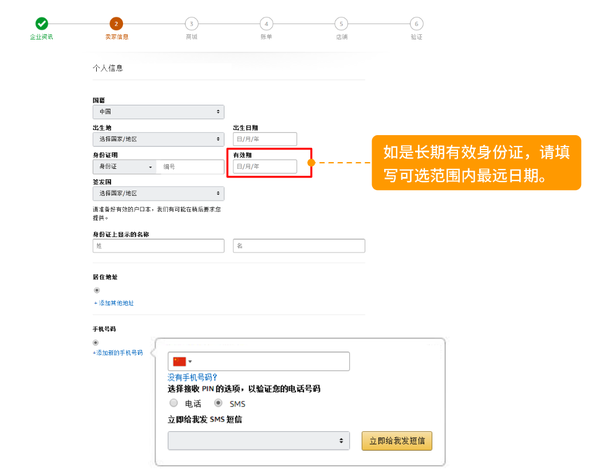
Task: Select the 手机号码 radio button
Action: pyautogui.click(x=96, y=342)
